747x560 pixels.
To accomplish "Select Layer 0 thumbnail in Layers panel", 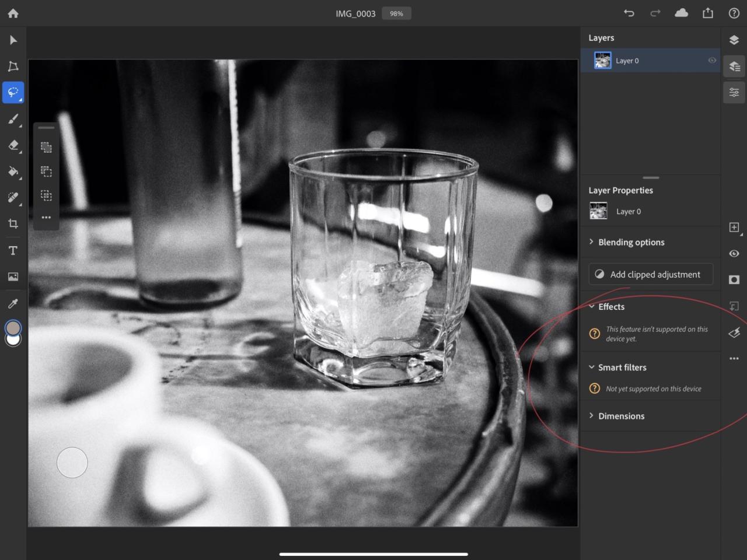I will click(x=602, y=60).
